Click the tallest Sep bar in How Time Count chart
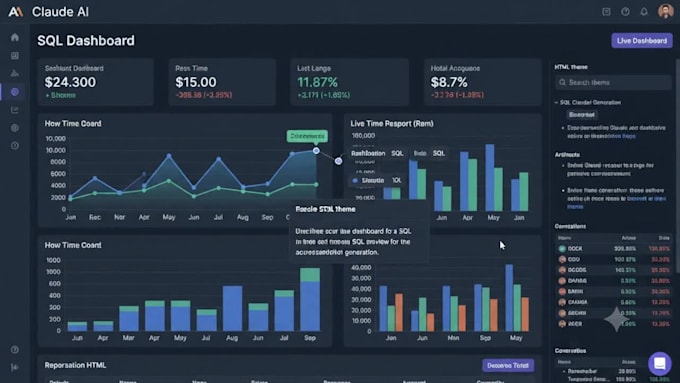Screen dimensions: 680x383 coord(310,299)
